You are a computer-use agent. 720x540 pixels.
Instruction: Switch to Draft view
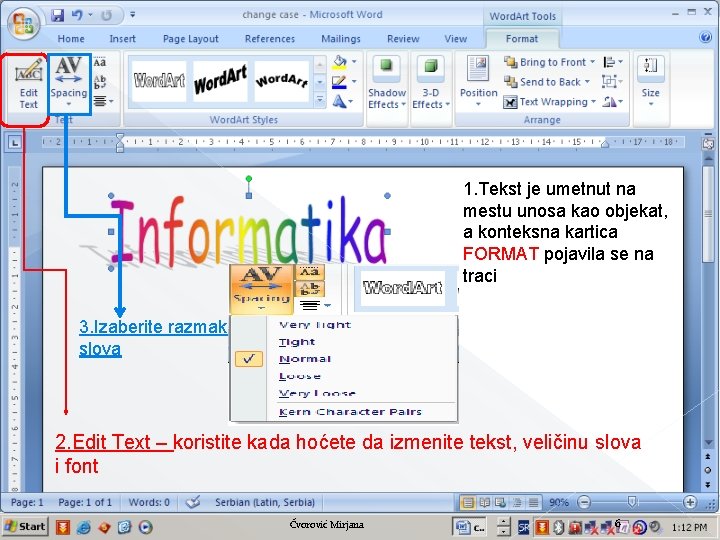[x=533, y=502]
